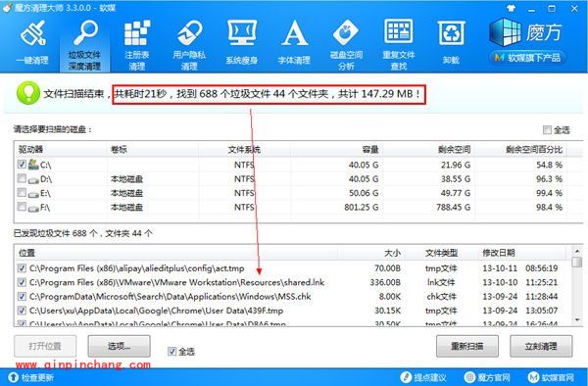The image size is (588, 386).
Task: Click the F:\ drive icon
Action: pos(33,208)
